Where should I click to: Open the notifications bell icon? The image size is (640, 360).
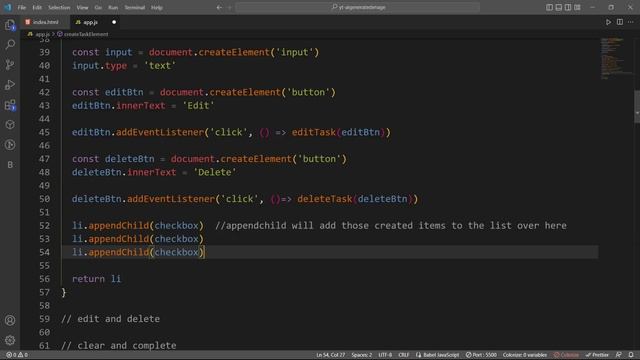click(631, 355)
